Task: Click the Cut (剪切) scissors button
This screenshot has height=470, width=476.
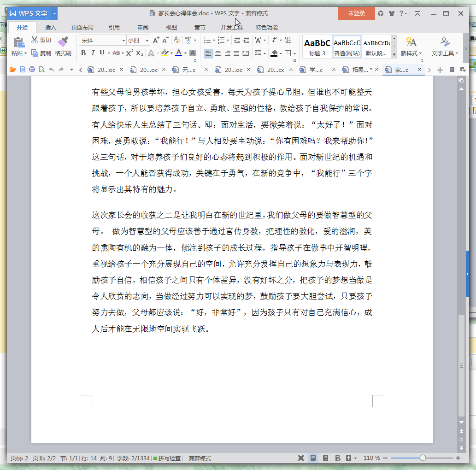Action: (41, 40)
